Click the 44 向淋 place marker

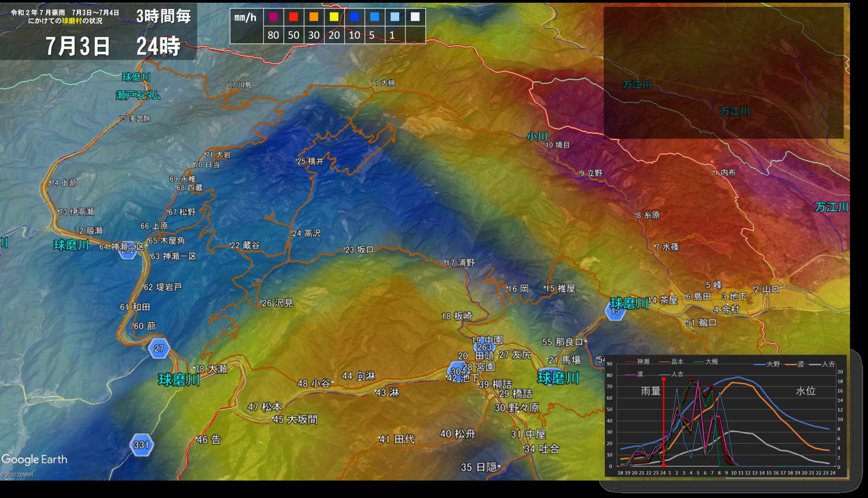click(359, 376)
